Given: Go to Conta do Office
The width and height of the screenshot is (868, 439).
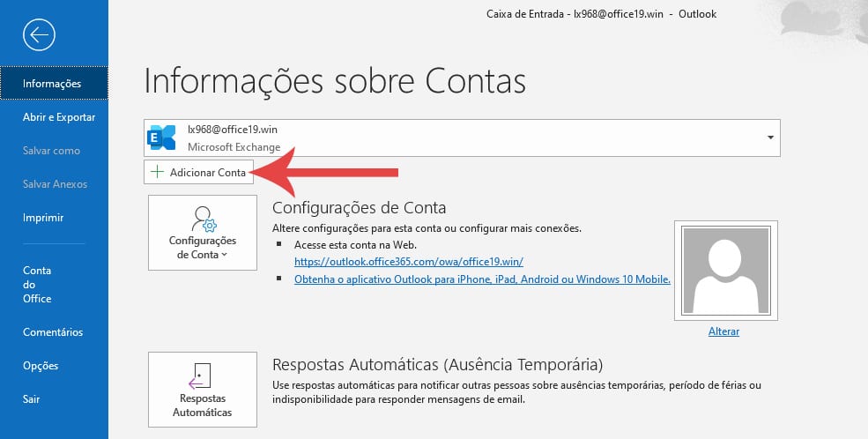Looking at the screenshot, I should point(38,284).
